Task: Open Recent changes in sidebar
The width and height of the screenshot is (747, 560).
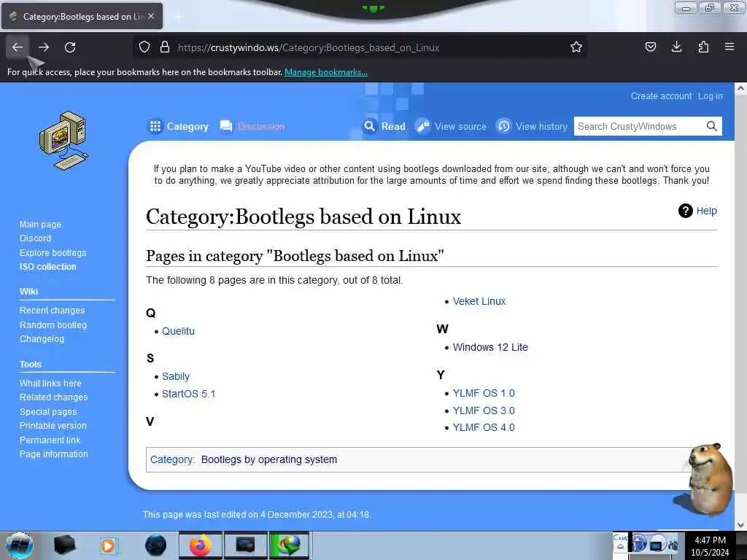Action: 52,311
